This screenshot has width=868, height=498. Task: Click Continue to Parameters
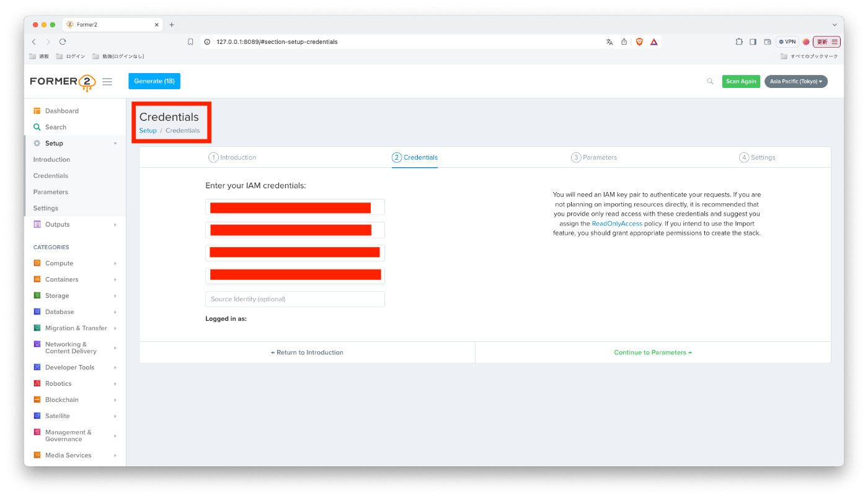[x=653, y=352]
